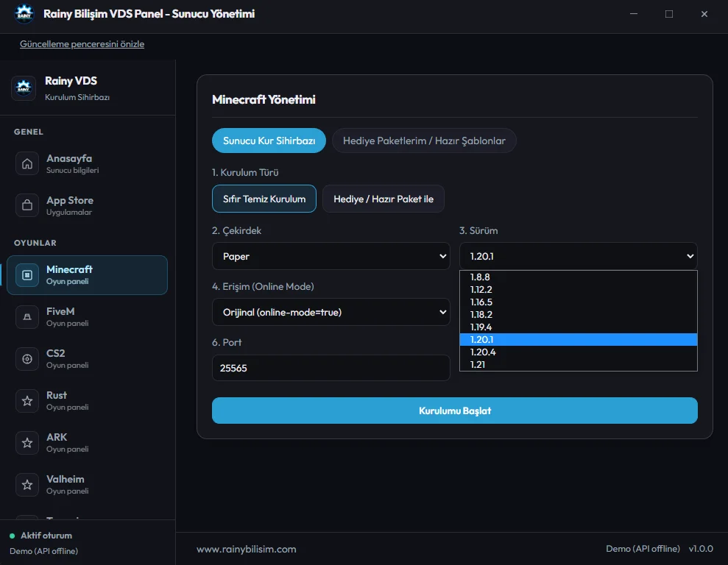Go to CS2 Oyun paneli
This screenshot has width=728, height=565.
coord(88,359)
